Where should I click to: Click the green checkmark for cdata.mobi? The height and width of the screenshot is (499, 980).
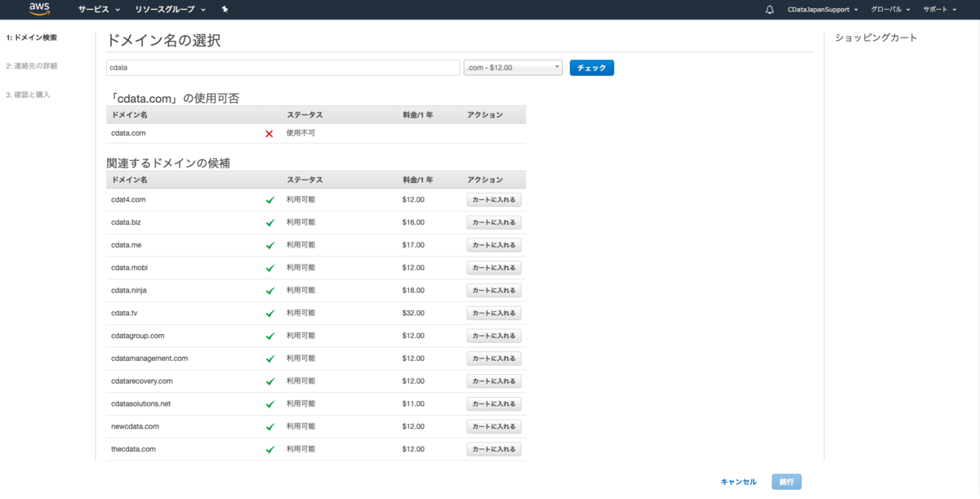click(269, 268)
